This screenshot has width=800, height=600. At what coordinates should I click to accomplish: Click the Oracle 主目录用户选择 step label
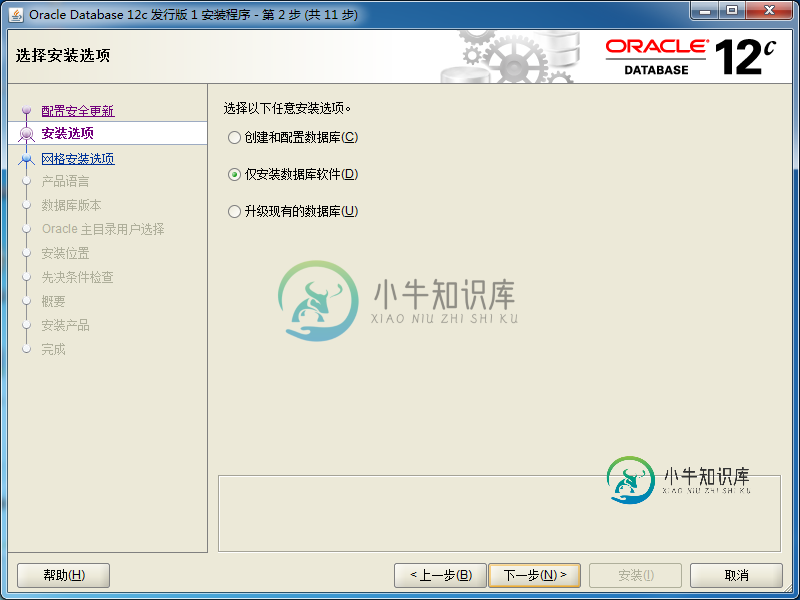click(103, 229)
